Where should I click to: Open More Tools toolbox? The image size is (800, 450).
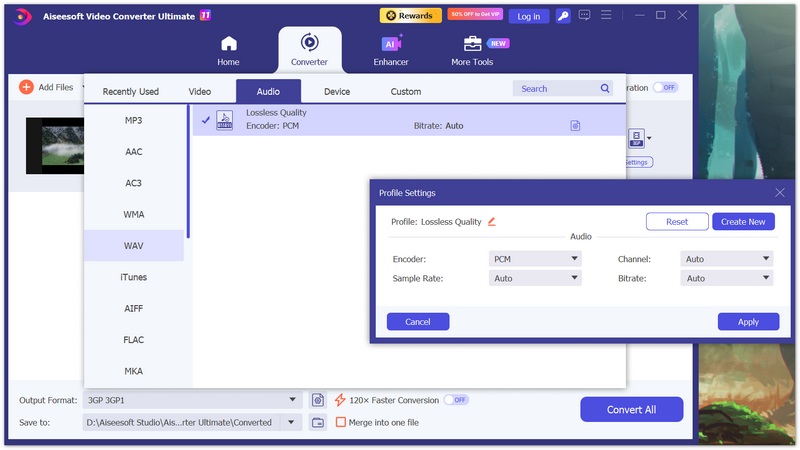tap(472, 51)
